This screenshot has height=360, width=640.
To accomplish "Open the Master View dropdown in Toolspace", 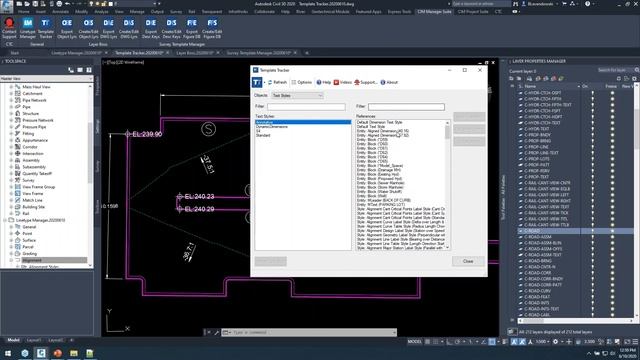I will 46,78.
